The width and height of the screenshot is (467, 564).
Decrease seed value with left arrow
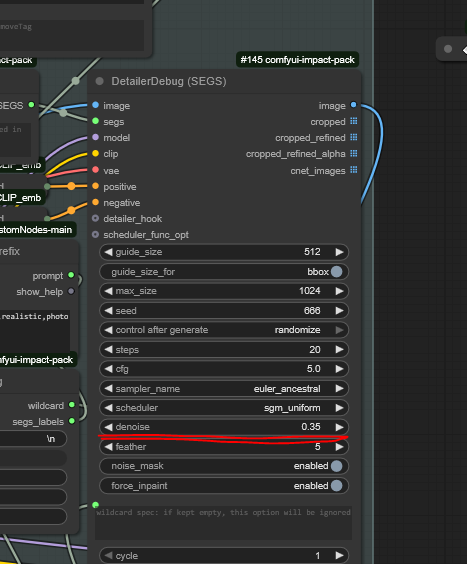coord(108,310)
